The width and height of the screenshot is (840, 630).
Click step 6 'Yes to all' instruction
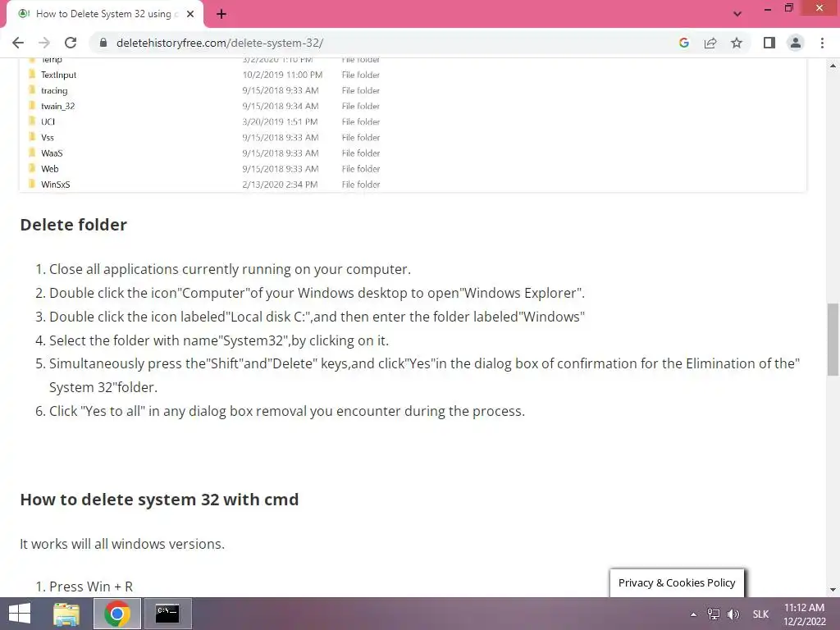[x=287, y=411]
